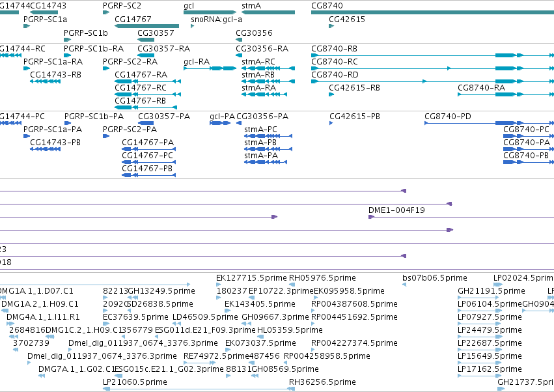Select transcript CG30357-RA

[x=146, y=55]
